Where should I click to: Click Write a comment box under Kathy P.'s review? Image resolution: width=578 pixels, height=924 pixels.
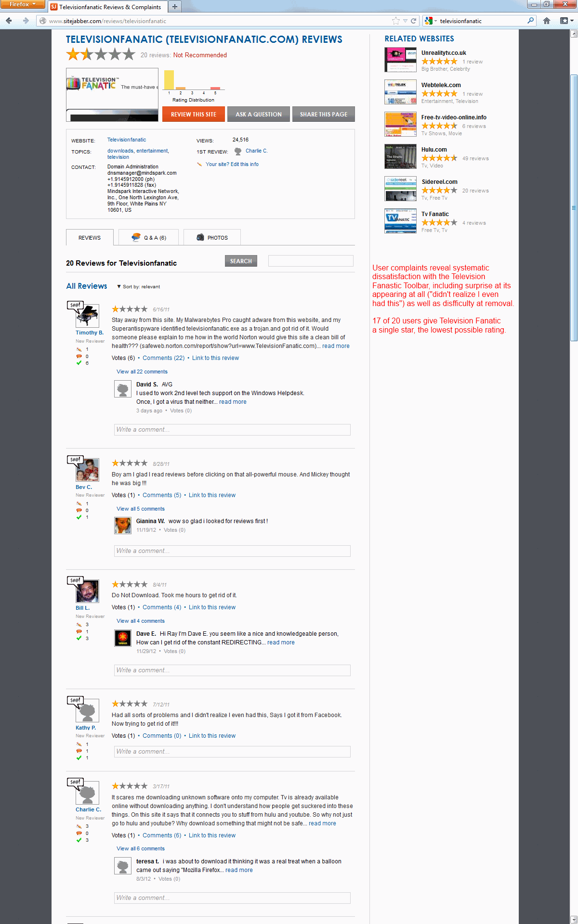(232, 752)
